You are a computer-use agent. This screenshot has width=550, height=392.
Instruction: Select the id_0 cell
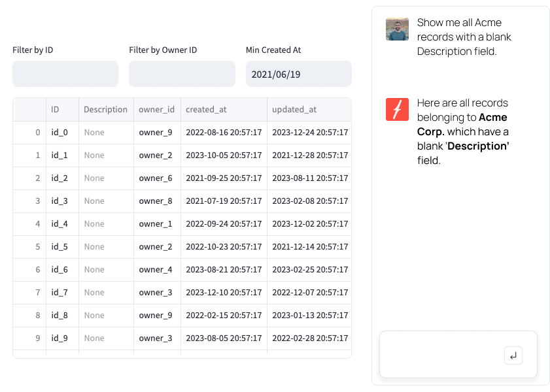[x=60, y=133]
